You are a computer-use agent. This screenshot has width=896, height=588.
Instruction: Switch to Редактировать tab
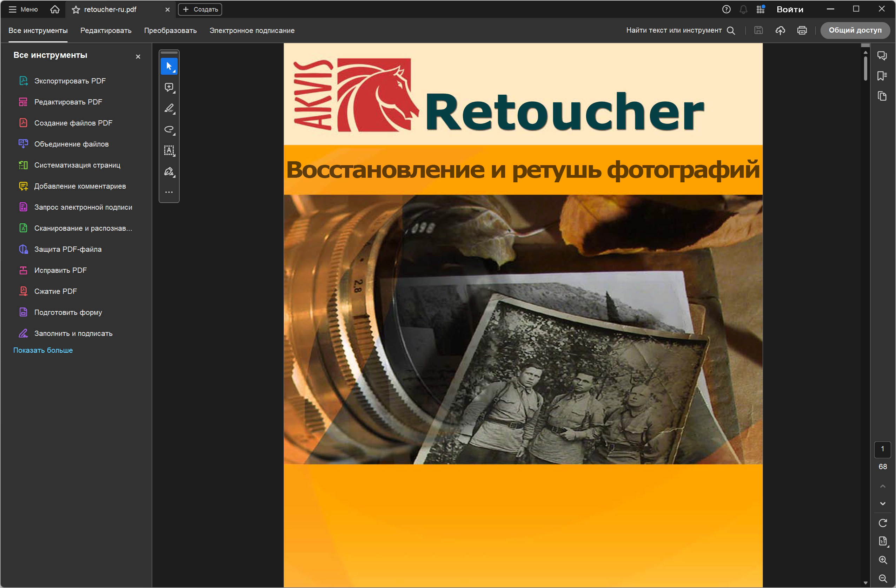pos(106,31)
